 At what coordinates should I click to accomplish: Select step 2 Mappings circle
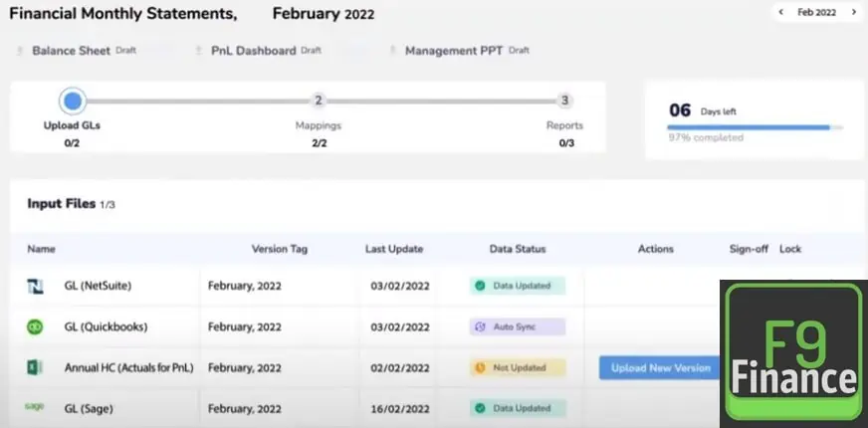[x=318, y=101]
